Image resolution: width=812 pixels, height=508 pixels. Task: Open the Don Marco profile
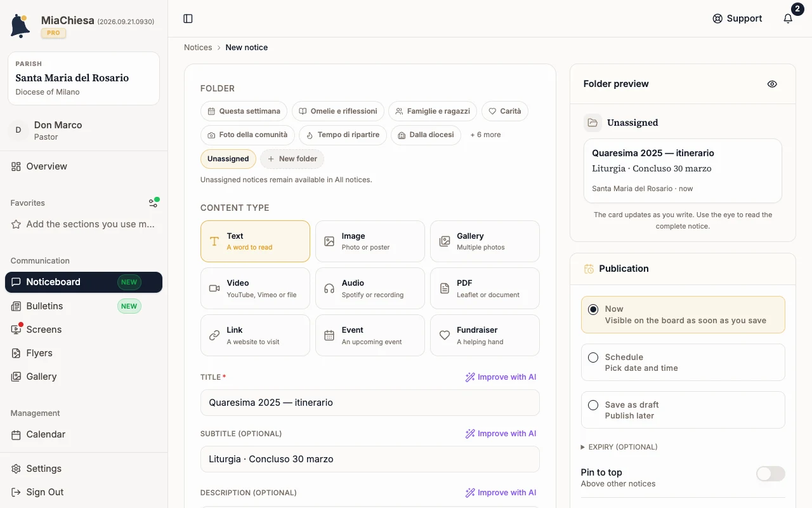84,130
